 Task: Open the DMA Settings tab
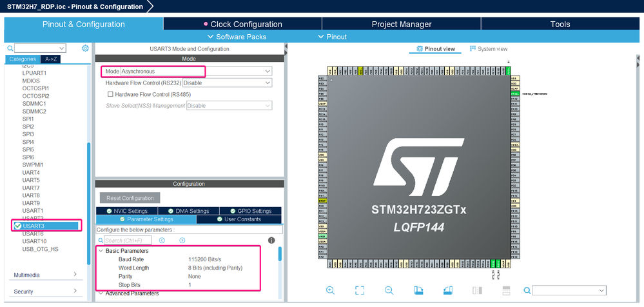(x=188, y=211)
